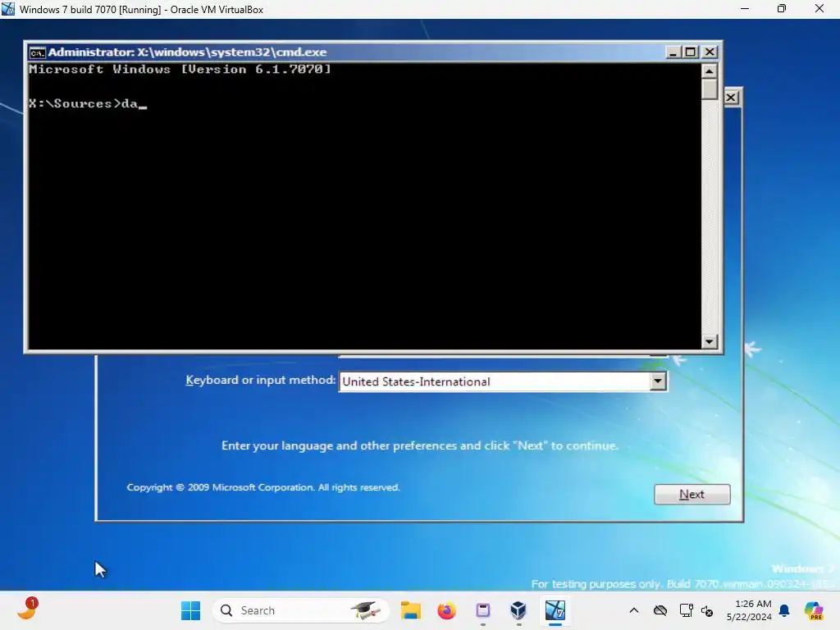Image resolution: width=840 pixels, height=630 pixels.
Task: Close the VirtualBox VM window
Action: (819, 9)
